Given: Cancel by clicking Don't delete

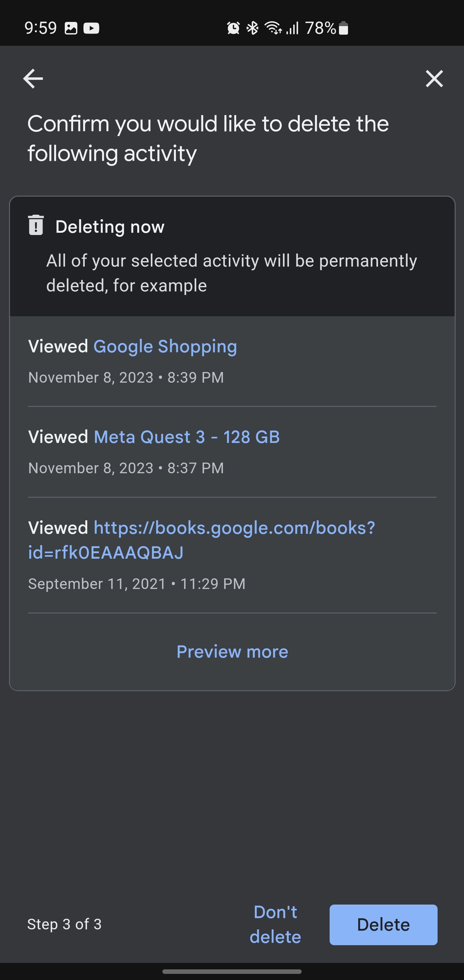Looking at the screenshot, I should (x=275, y=925).
